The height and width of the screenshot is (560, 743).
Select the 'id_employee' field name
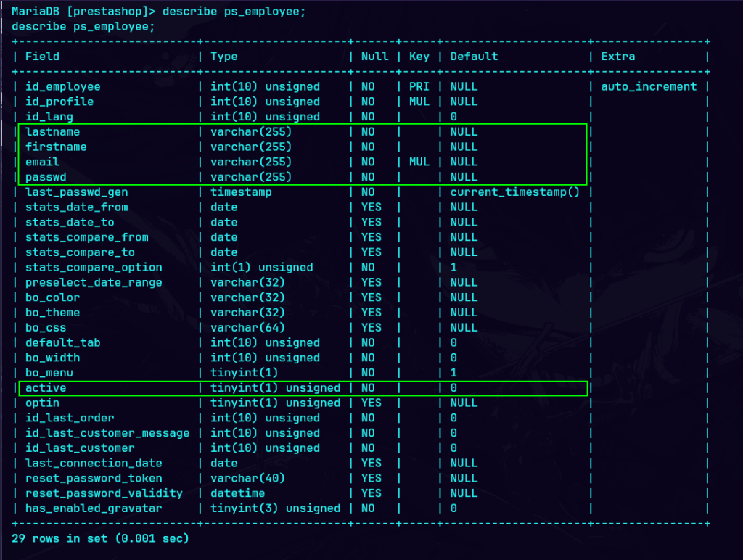(x=62, y=87)
